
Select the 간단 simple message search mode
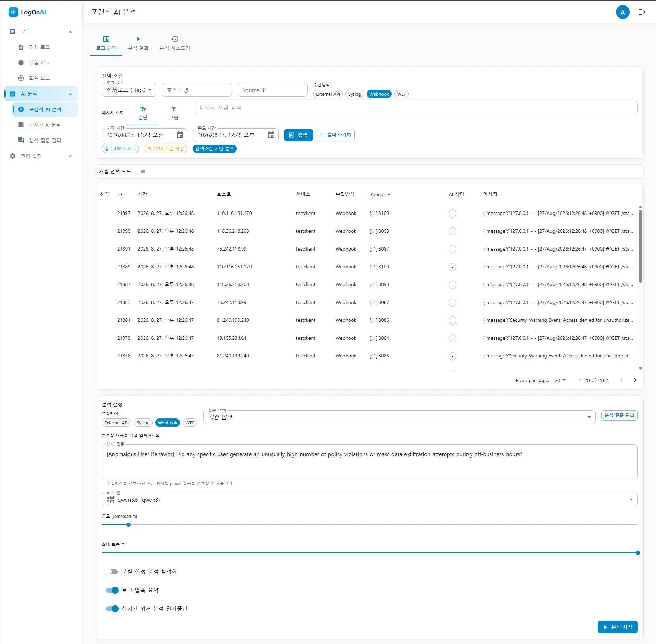143,113
